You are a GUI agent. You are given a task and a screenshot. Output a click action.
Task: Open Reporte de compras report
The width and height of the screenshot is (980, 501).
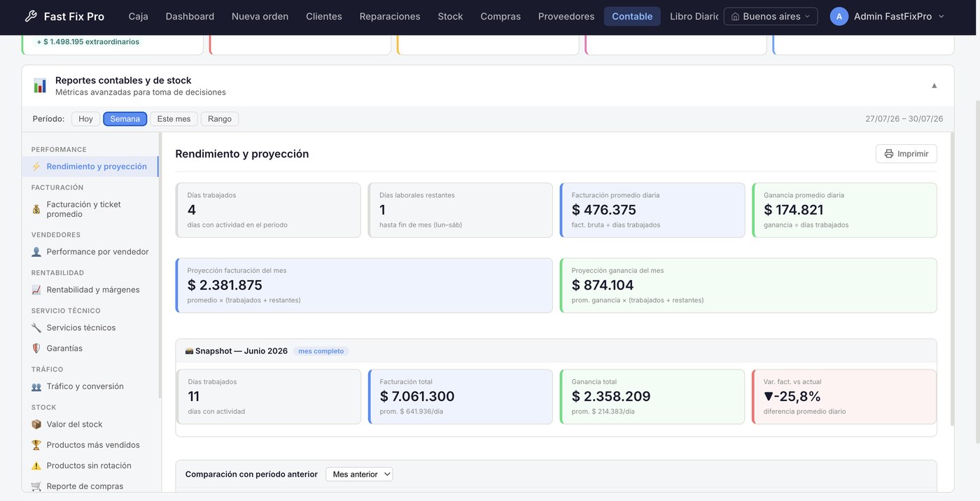[90, 486]
